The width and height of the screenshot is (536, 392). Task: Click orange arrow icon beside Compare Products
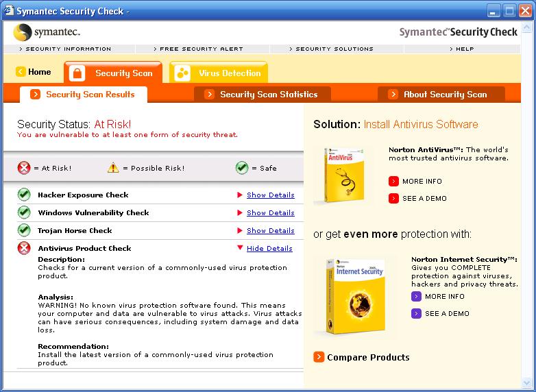tap(319, 357)
